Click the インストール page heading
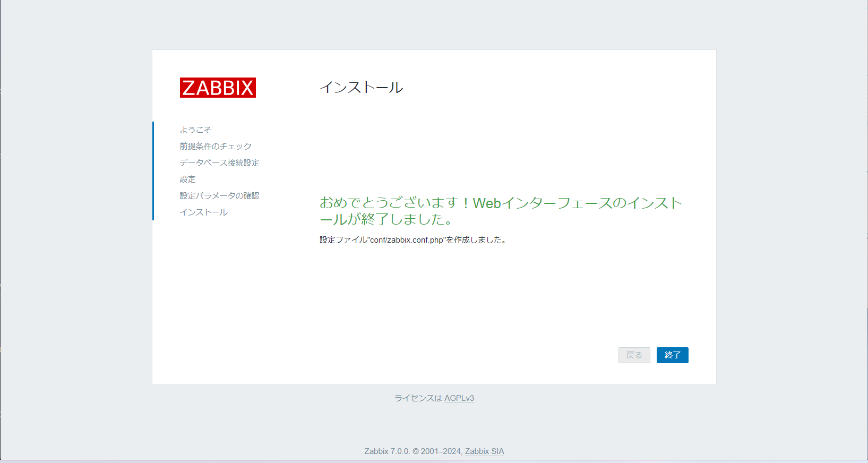Viewport: 868px width, 463px height. [x=361, y=87]
